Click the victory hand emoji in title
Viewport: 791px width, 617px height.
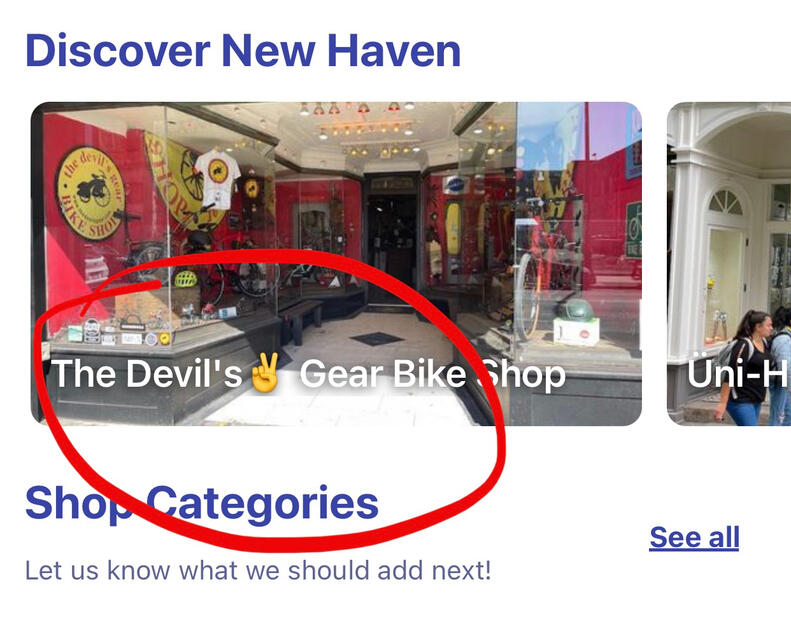(265, 374)
